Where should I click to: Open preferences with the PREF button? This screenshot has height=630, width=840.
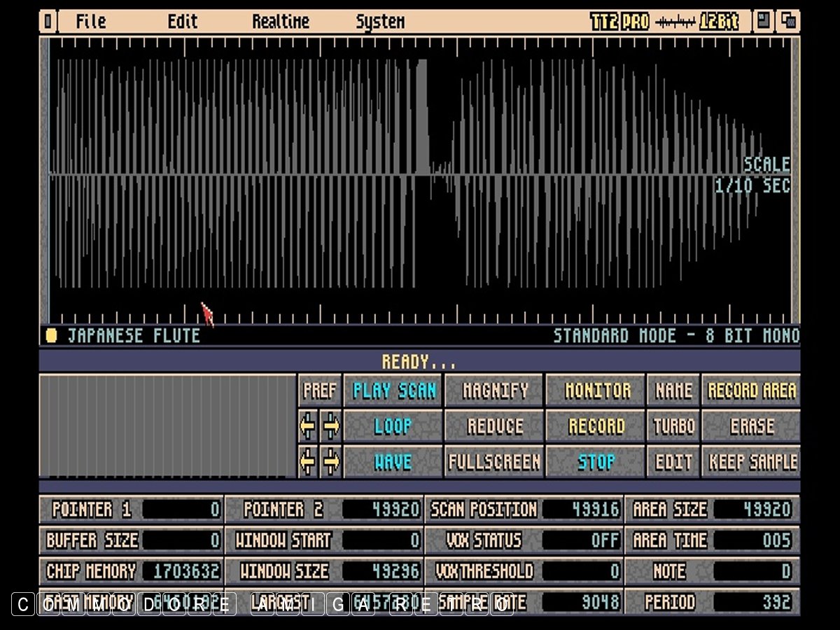(320, 391)
